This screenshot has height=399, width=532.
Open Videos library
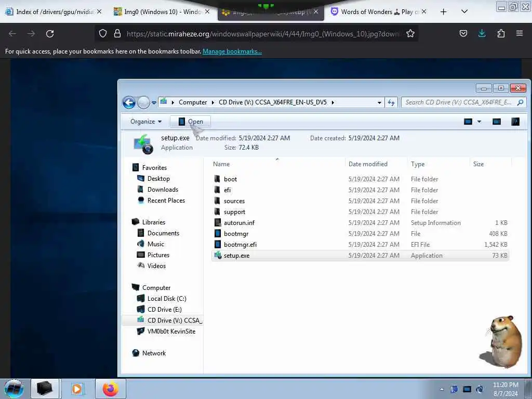click(156, 265)
